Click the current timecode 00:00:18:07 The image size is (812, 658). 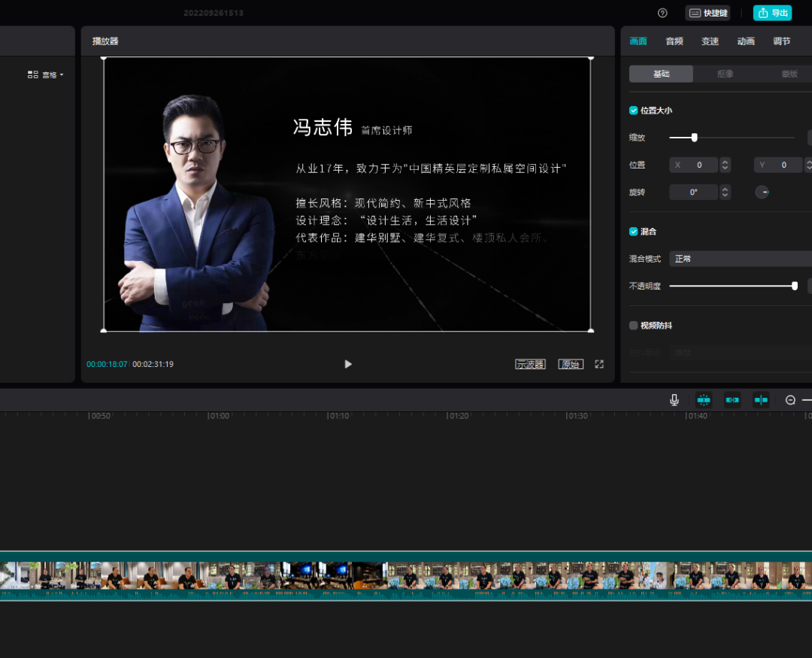click(x=107, y=364)
